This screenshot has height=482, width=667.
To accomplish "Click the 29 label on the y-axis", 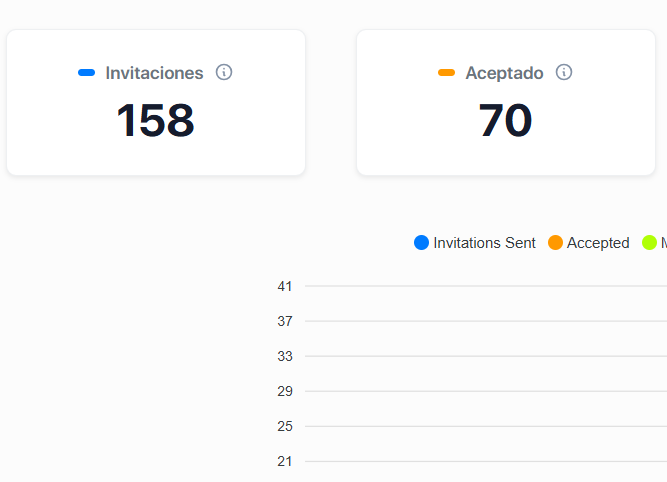I will 285,392.
